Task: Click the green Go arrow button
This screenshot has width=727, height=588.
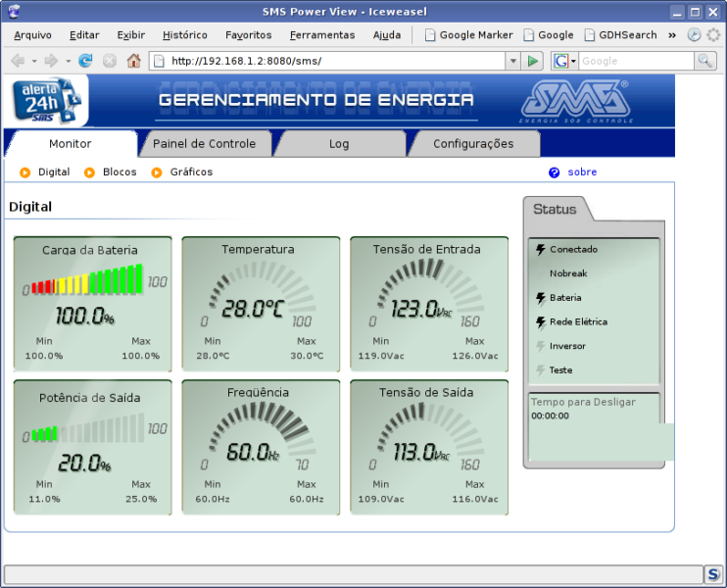Action: point(532,61)
